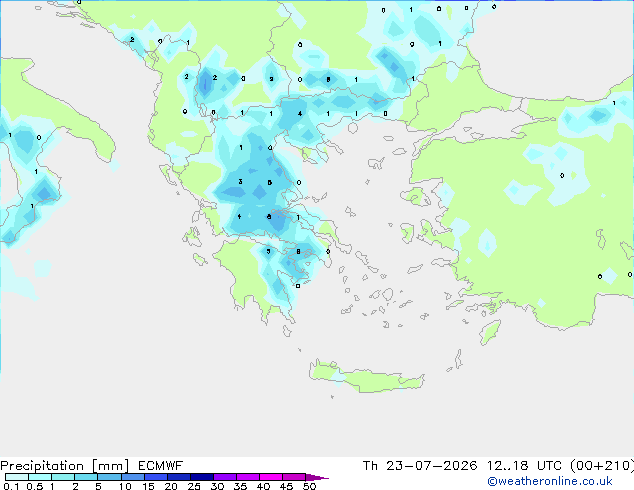Click the '25' legend scale label

pos(194,486)
